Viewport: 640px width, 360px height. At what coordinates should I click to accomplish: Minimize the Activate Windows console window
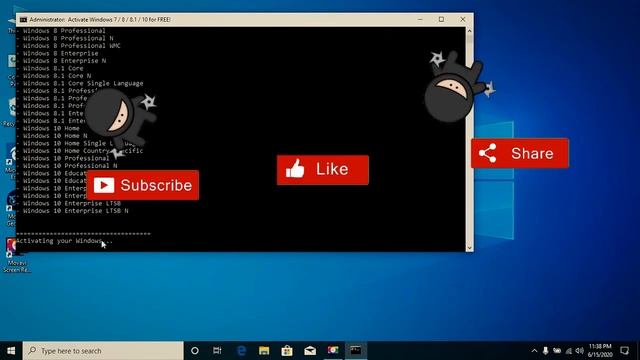(420, 20)
